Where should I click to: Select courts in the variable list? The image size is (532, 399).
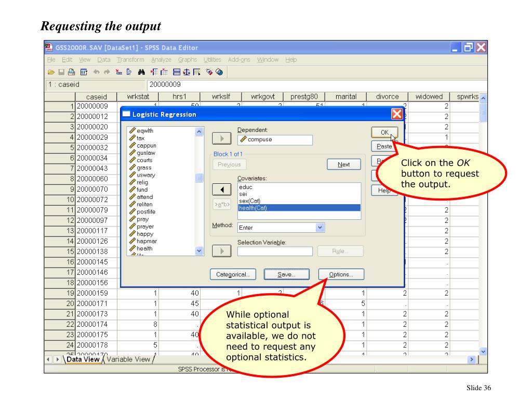pyautogui.click(x=144, y=160)
